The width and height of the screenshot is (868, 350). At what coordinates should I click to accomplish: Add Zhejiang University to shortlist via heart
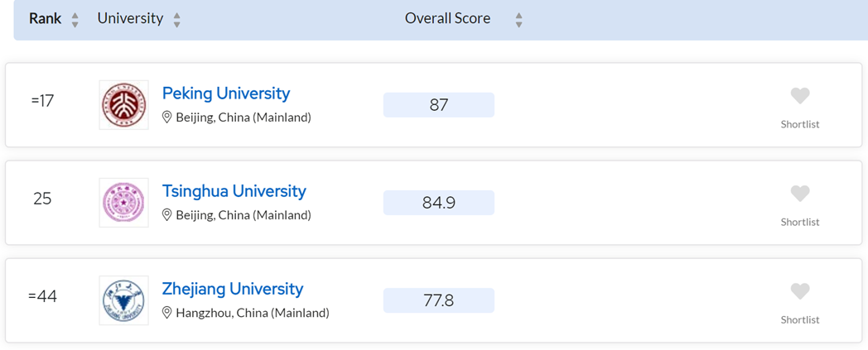(x=800, y=291)
